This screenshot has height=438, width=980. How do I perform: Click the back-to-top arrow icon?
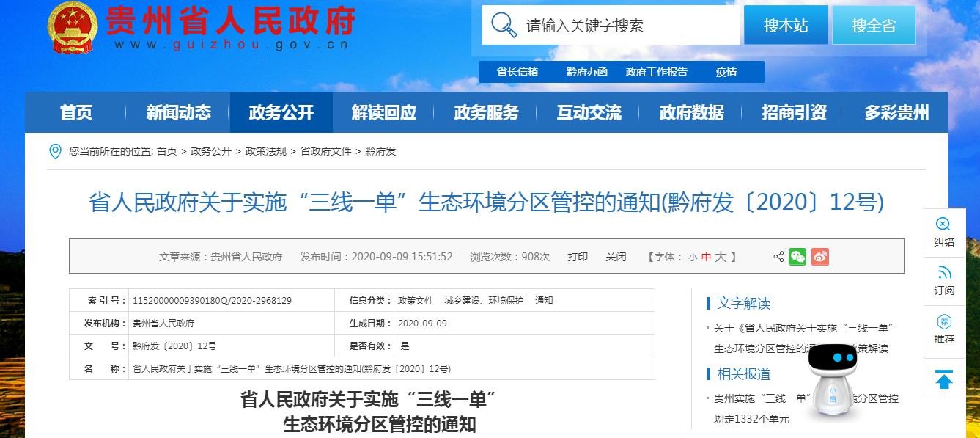pos(944,379)
